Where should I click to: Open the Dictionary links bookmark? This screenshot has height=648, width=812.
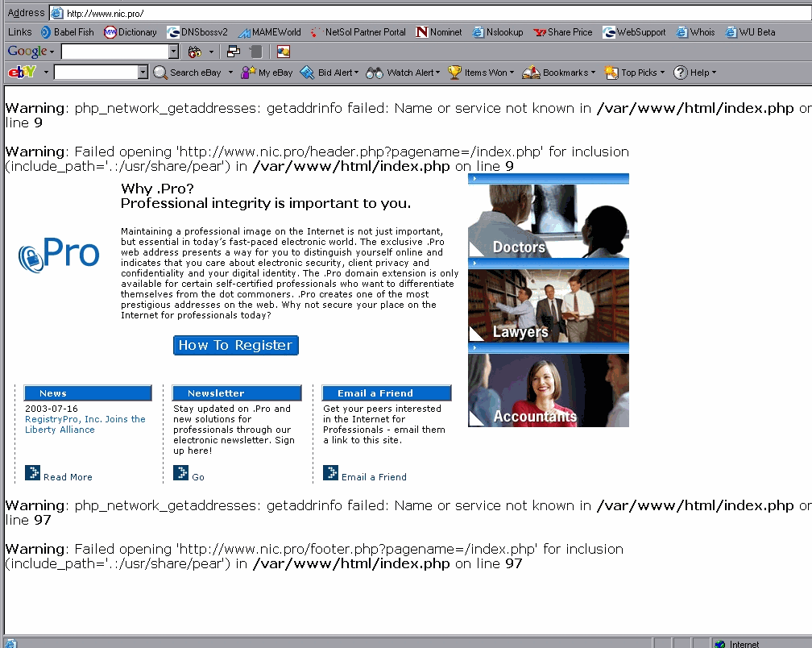click(130, 32)
